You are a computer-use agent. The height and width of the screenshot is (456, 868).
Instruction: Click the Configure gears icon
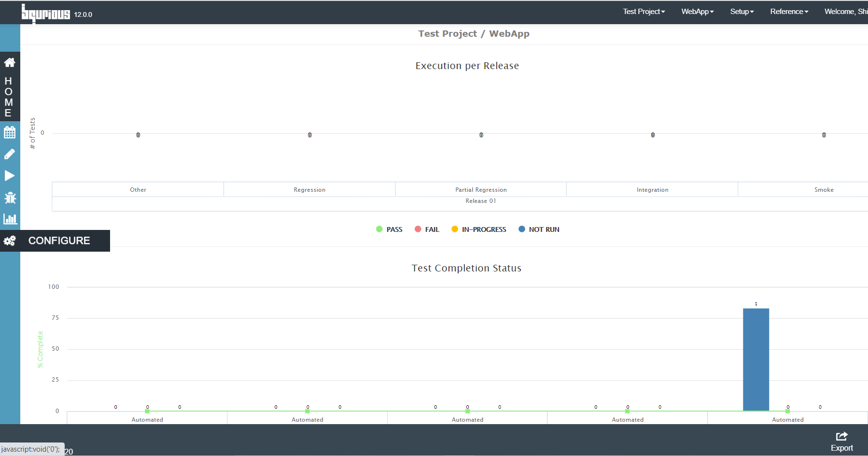point(10,241)
